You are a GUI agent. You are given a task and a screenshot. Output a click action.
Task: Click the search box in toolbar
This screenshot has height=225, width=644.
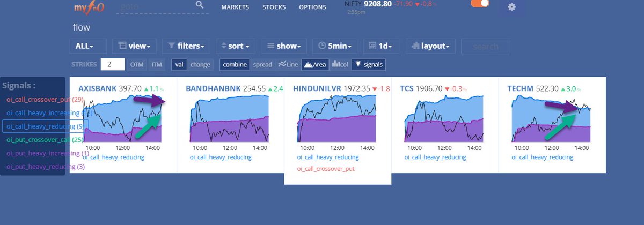tap(486, 46)
